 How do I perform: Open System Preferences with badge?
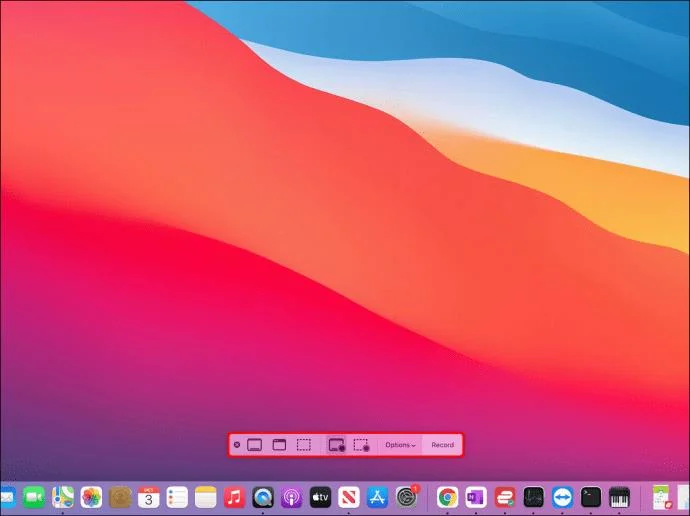coord(406,497)
